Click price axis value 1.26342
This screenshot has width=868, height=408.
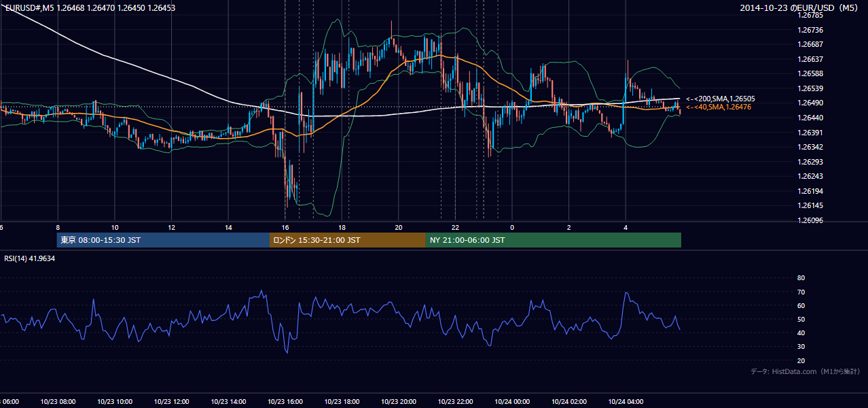click(810, 147)
